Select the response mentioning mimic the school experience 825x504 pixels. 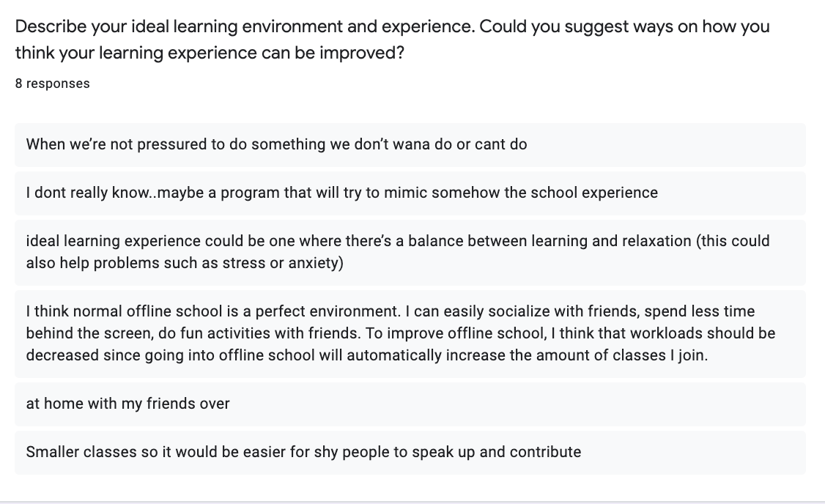tap(410, 193)
